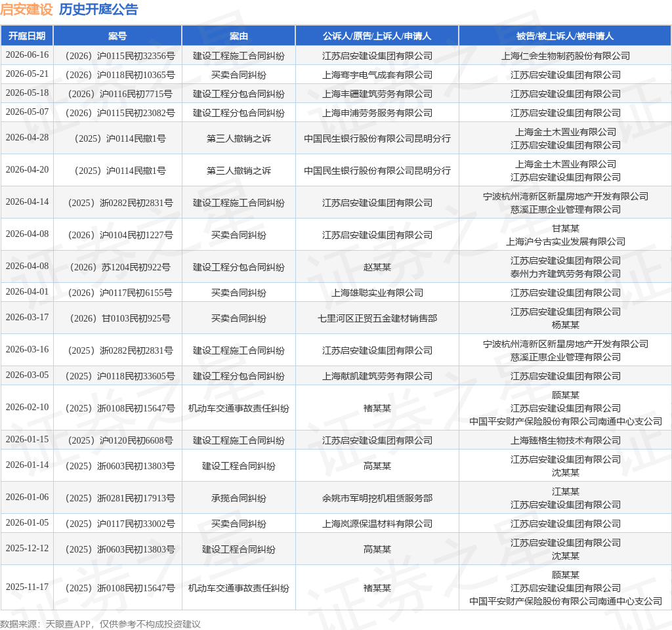Screen dimensions: 672x630
Task: Select case number (2026)沪0118民初10365号
Action: click(x=120, y=75)
